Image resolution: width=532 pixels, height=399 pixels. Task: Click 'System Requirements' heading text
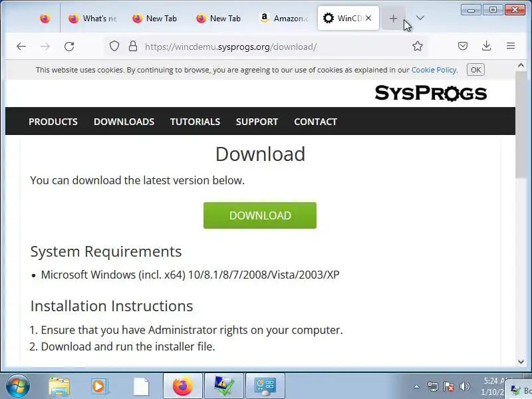[106, 251]
